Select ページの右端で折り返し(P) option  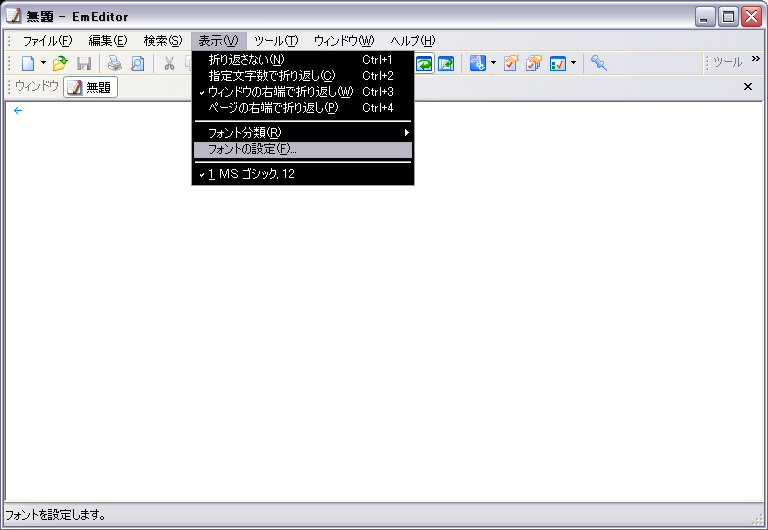[303, 108]
